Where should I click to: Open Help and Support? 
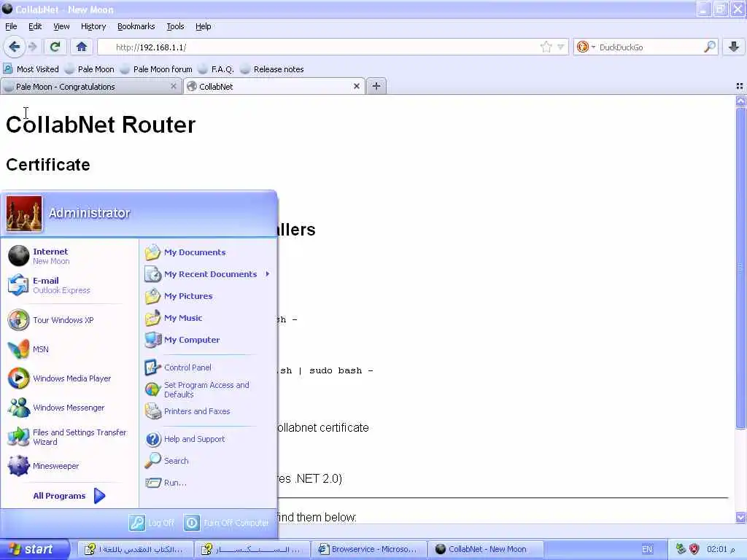pos(208,438)
